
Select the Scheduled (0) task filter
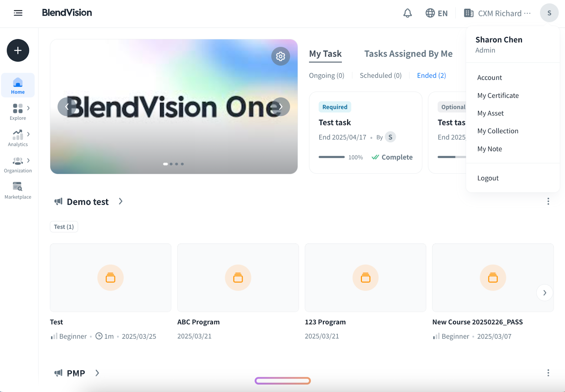(380, 76)
